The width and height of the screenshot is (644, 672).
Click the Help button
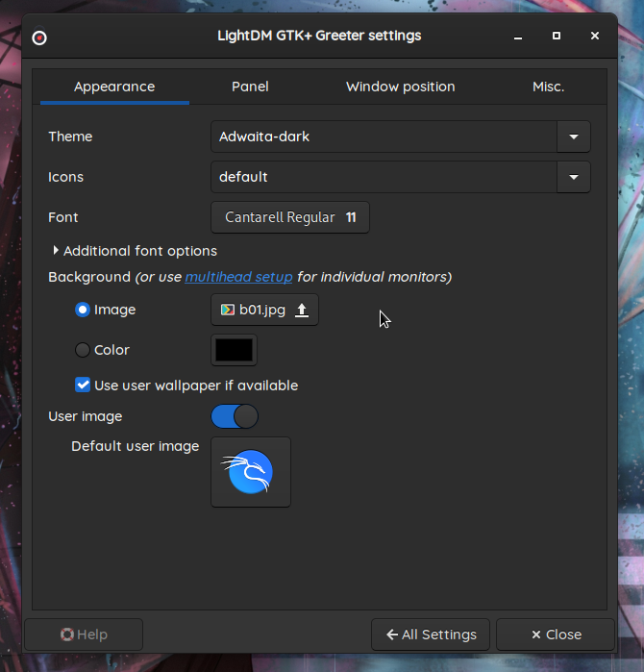tap(84, 635)
